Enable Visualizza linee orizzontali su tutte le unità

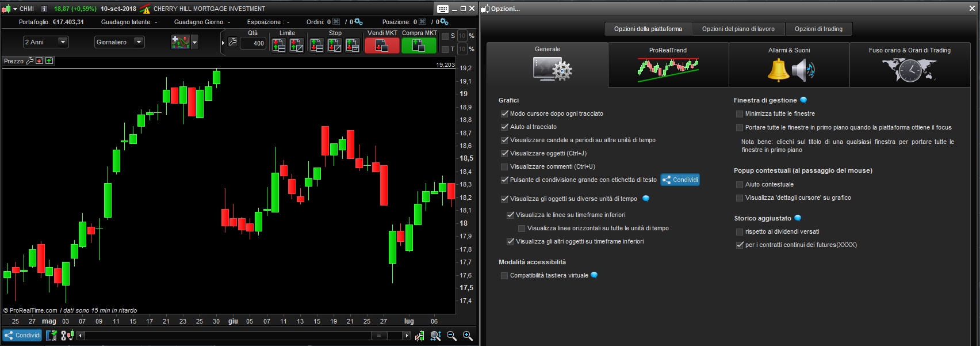(x=522, y=229)
